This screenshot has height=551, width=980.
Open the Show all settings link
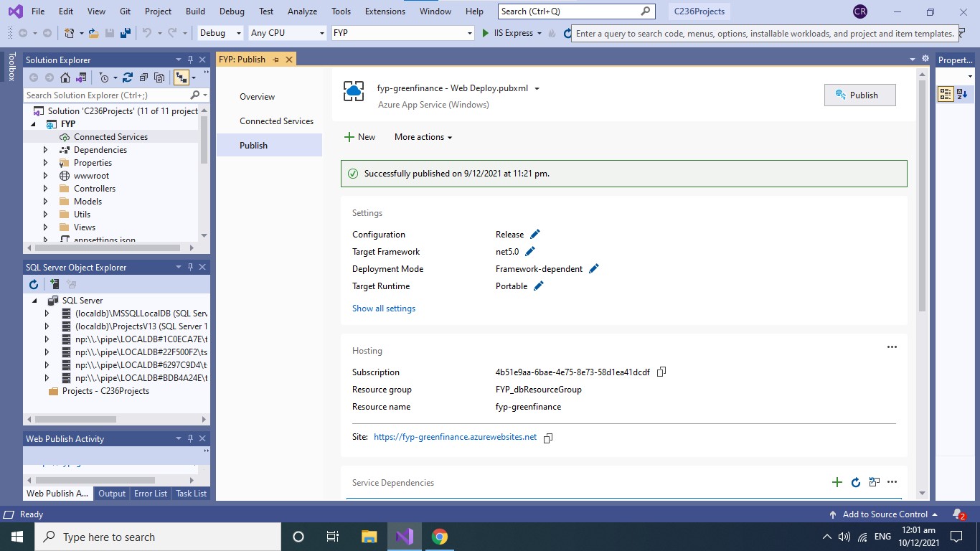(384, 308)
